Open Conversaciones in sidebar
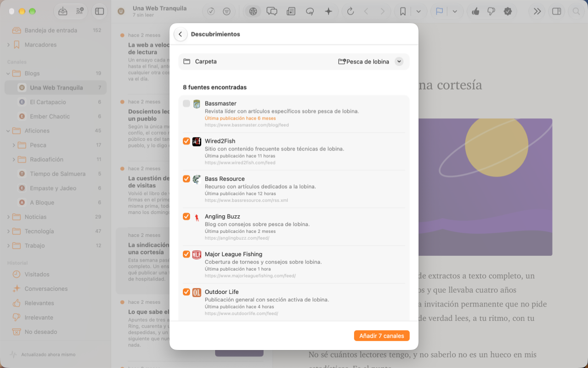The height and width of the screenshot is (368, 588). pyautogui.click(x=56, y=288)
